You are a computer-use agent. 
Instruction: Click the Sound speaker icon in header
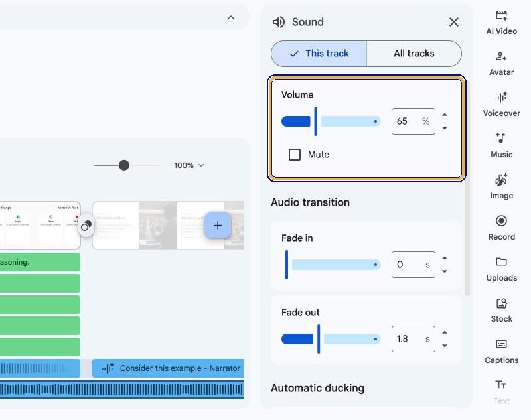click(x=279, y=22)
